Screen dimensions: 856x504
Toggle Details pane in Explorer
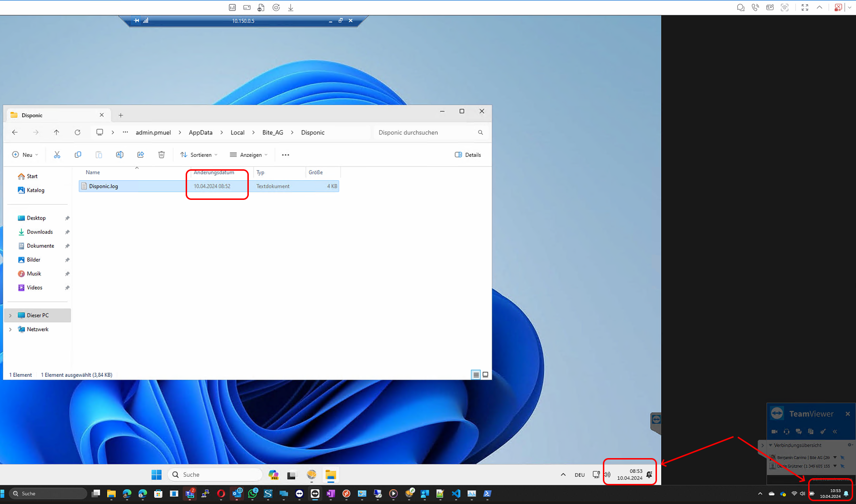pyautogui.click(x=467, y=154)
